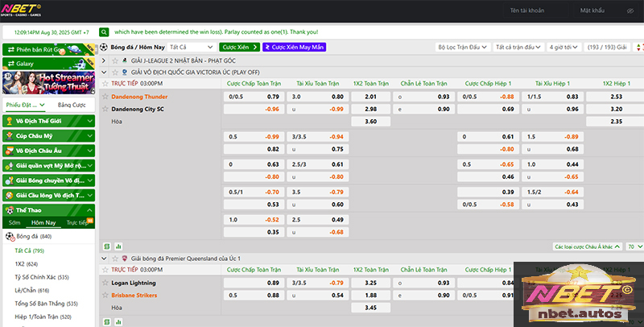This screenshot has height=327, width=644.
Task: Click the Vô Địch Thế Giới trophy icon
Action: coord(9,122)
